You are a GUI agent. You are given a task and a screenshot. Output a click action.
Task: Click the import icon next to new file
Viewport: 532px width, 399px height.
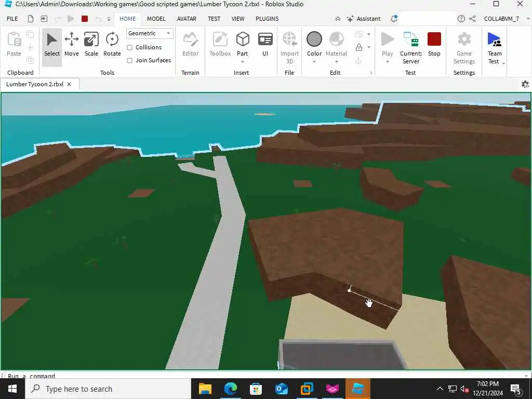44,19
